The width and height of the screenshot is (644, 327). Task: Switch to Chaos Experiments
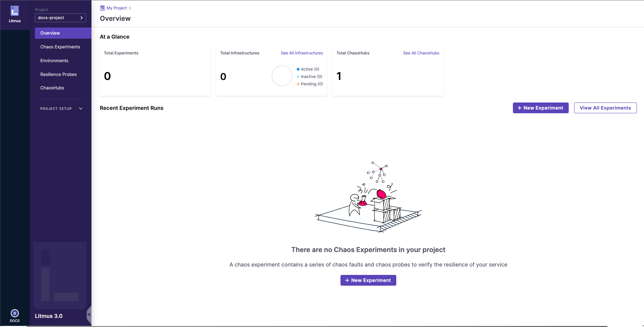pos(60,47)
